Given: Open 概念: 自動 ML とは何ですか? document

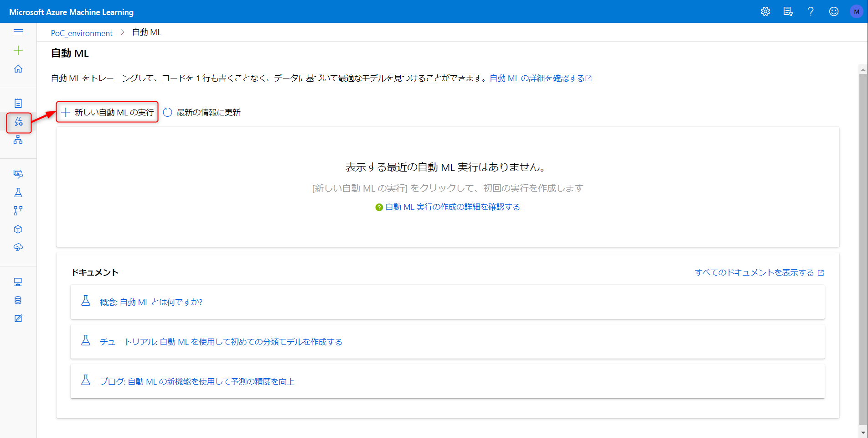Looking at the screenshot, I should coord(151,302).
